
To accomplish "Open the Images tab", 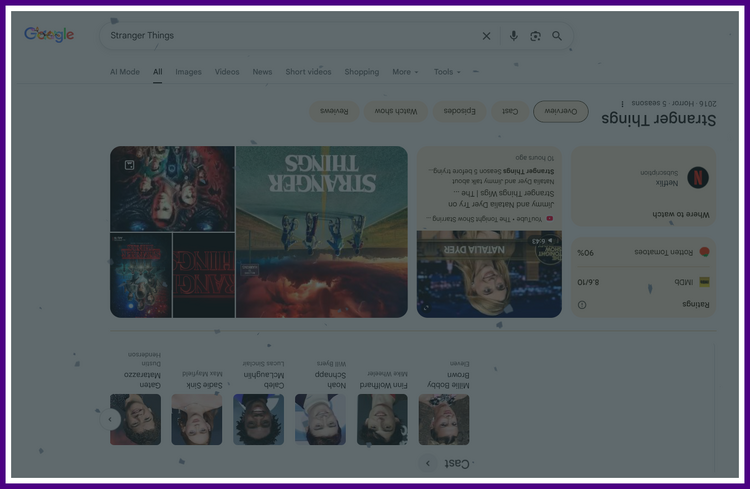I will [188, 72].
